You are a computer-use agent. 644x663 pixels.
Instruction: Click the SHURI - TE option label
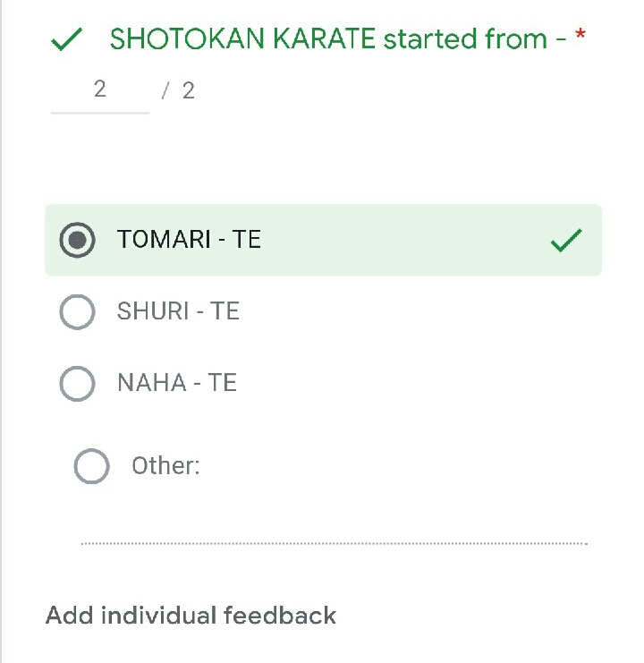point(178,312)
